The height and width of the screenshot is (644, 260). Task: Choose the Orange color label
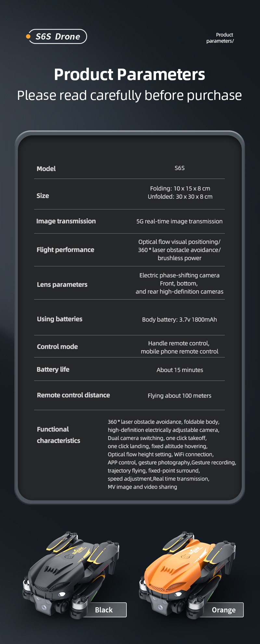click(224, 610)
